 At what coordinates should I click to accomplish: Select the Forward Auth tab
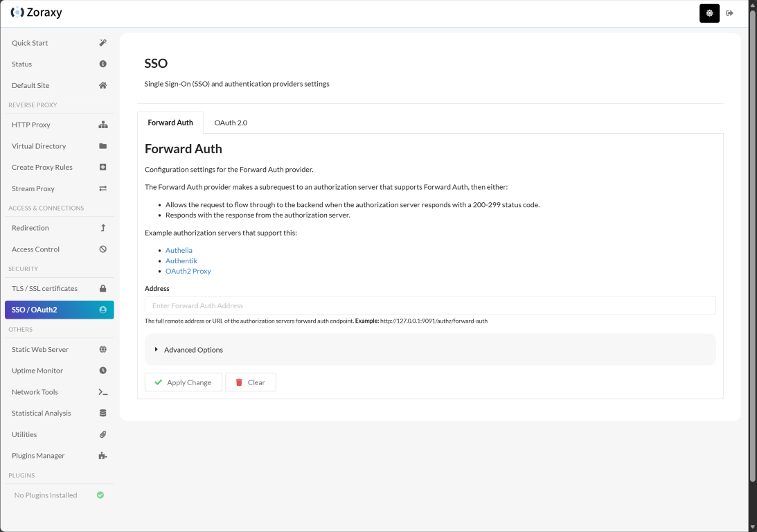[170, 123]
